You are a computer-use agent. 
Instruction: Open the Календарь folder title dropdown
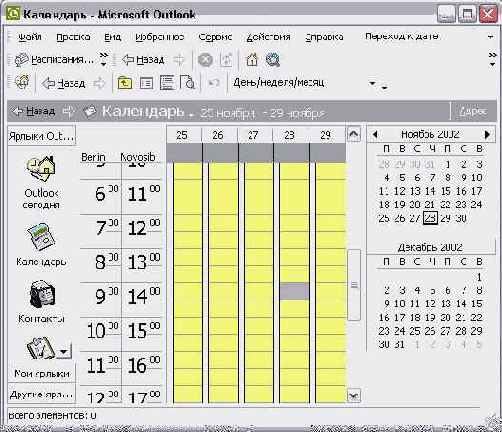tap(143, 111)
